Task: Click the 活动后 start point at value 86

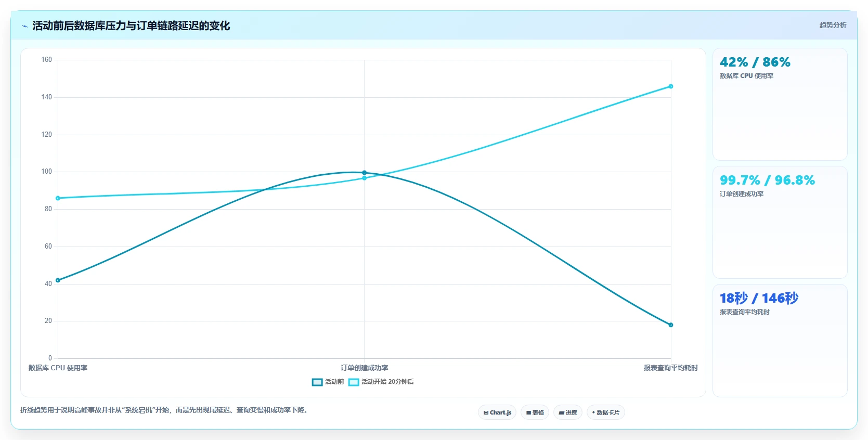Action: 58,198
